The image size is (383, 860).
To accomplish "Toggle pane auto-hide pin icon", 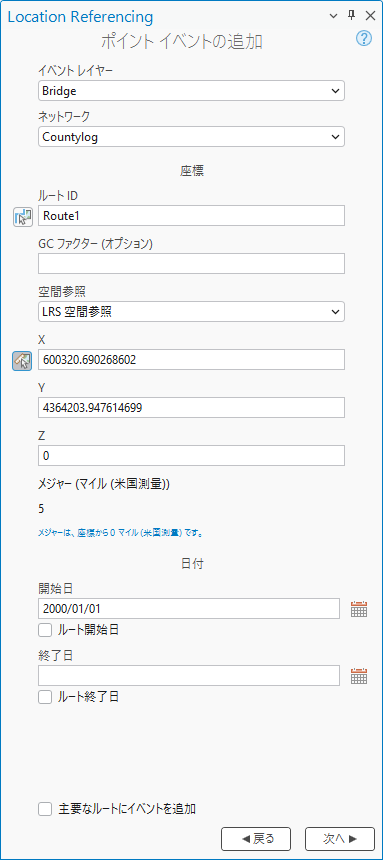I will click(352, 16).
